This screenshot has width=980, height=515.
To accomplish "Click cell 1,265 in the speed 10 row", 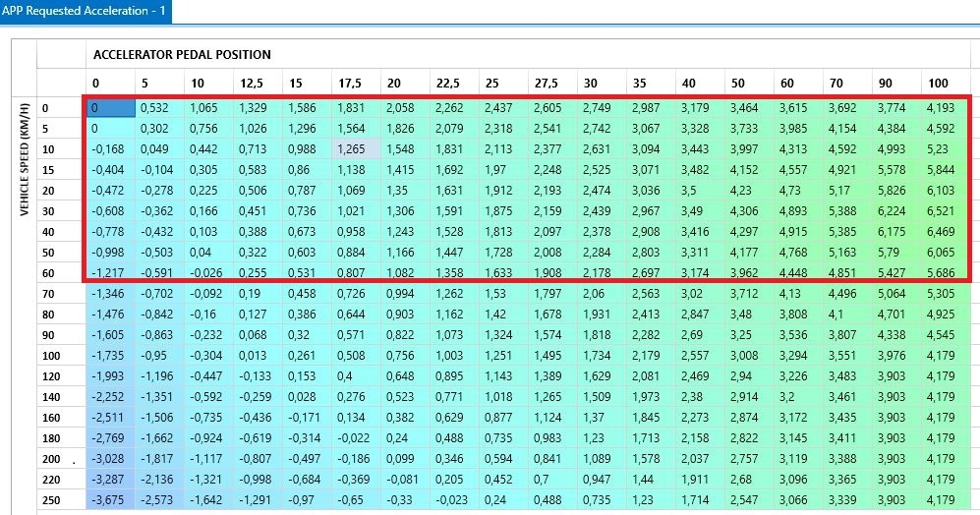I will click(x=356, y=149).
